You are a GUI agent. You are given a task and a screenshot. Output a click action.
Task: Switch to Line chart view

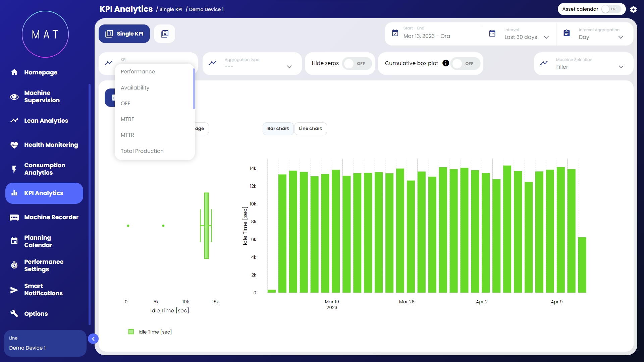pyautogui.click(x=310, y=128)
